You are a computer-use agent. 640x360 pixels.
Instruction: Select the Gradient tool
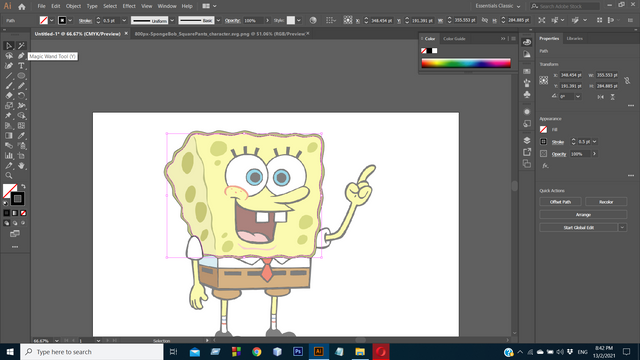(x=9, y=136)
